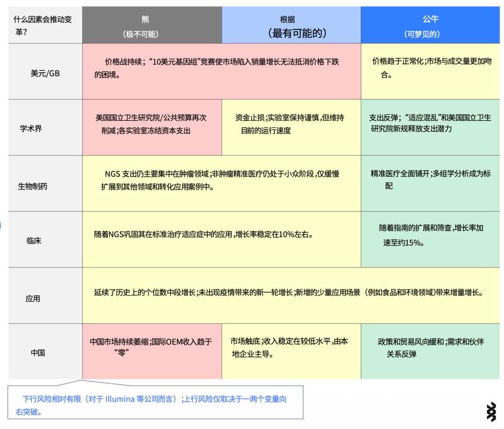The image size is (504, 429).
Task: Click the green cell about 政策和贸易风向缓和
Action: [x=430, y=352]
